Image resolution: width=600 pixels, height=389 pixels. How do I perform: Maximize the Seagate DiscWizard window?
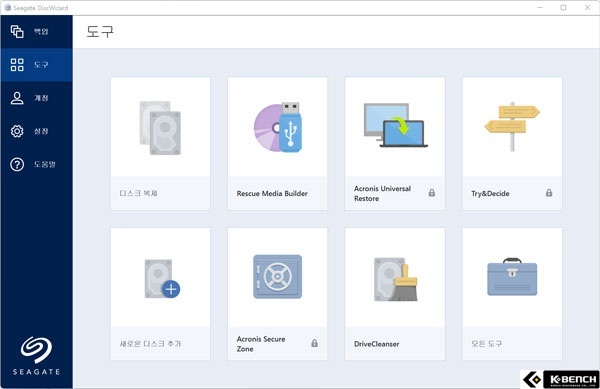563,7
